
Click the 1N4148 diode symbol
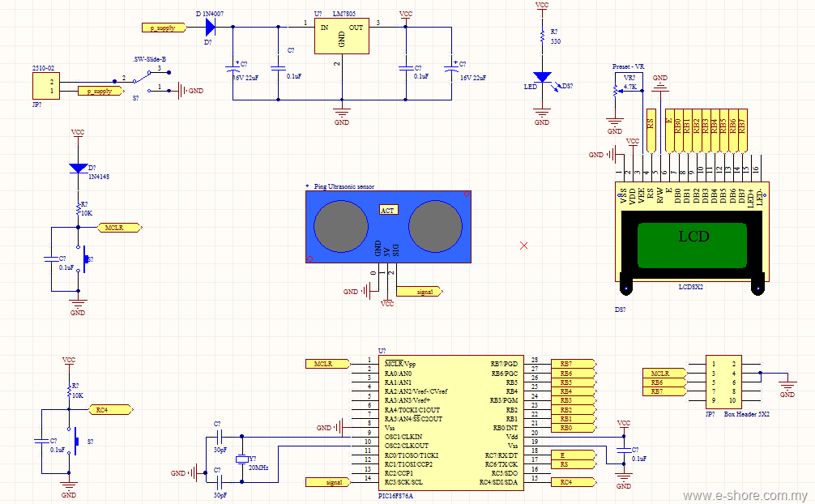(78, 168)
